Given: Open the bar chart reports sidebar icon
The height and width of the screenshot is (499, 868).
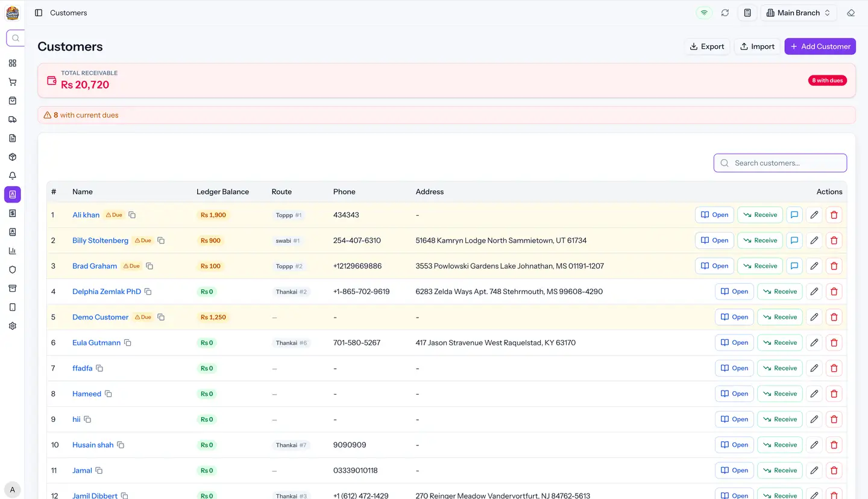Looking at the screenshot, I should pyautogui.click(x=12, y=251).
